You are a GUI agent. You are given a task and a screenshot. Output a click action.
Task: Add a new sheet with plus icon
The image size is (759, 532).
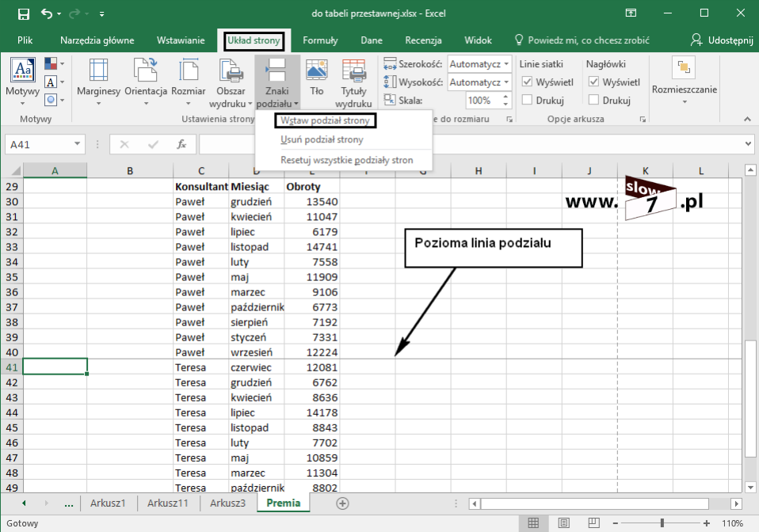click(342, 503)
